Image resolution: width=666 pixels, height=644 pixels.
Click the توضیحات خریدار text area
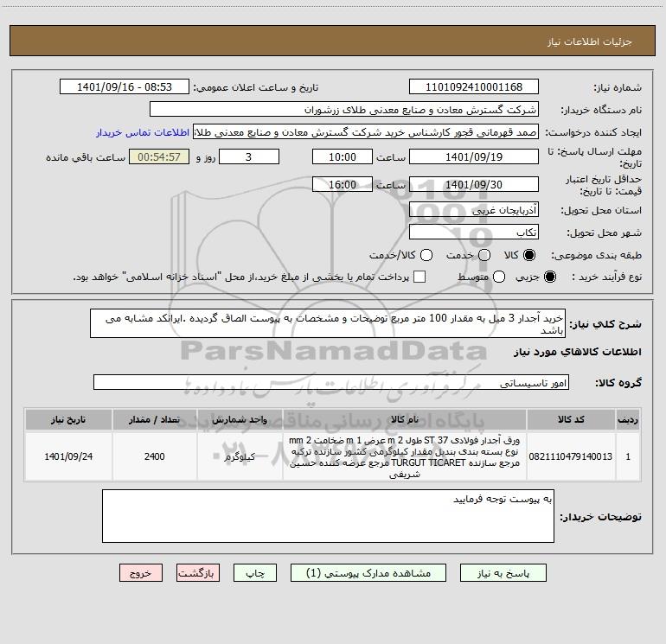tap(328, 516)
